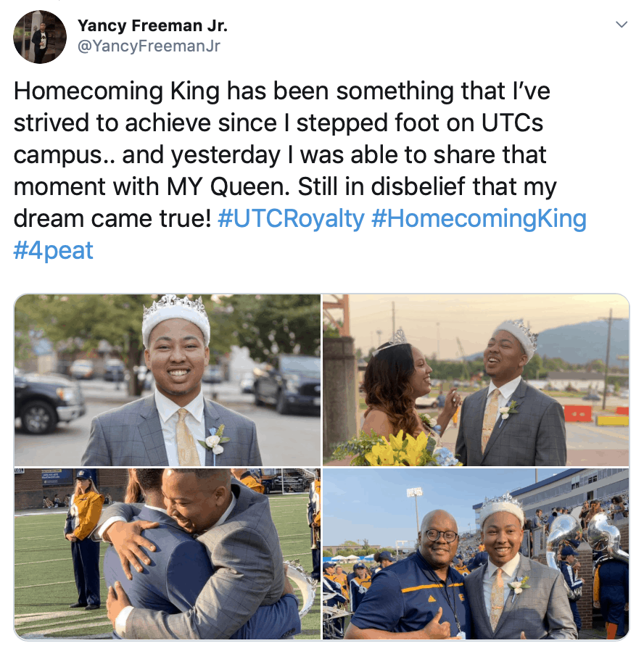View the photo with man giving thumbs up

tap(476, 553)
